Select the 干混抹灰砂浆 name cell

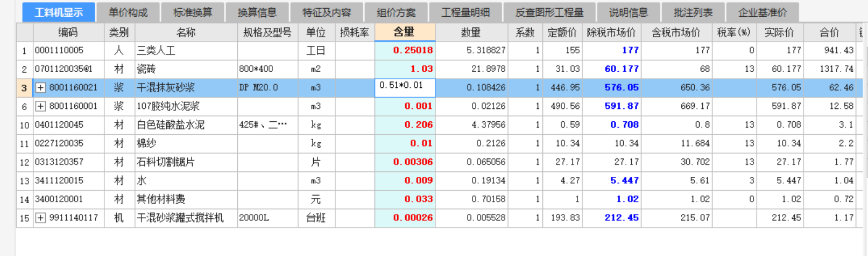[186, 88]
